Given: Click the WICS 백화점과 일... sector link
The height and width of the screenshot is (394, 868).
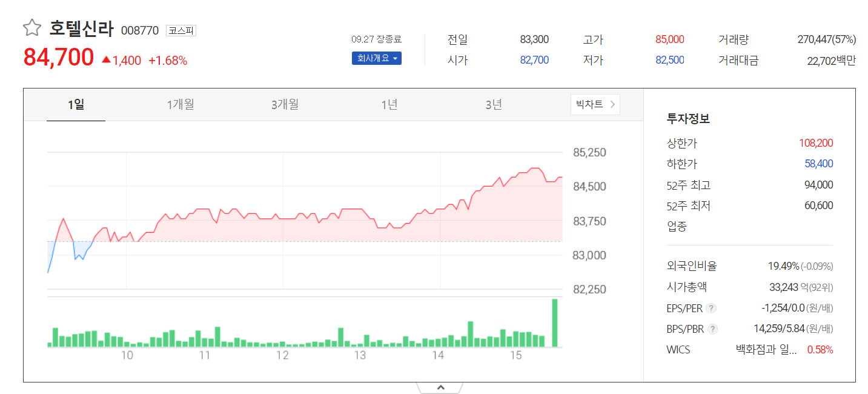Looking at the screenshot, I should [766, 350].
